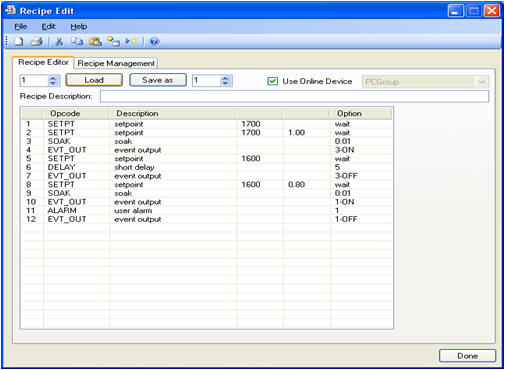The height and width of the screenshot is (370, 505).
Task: Click the Help question mark toolbar icon
Action: tap(154, 42)
